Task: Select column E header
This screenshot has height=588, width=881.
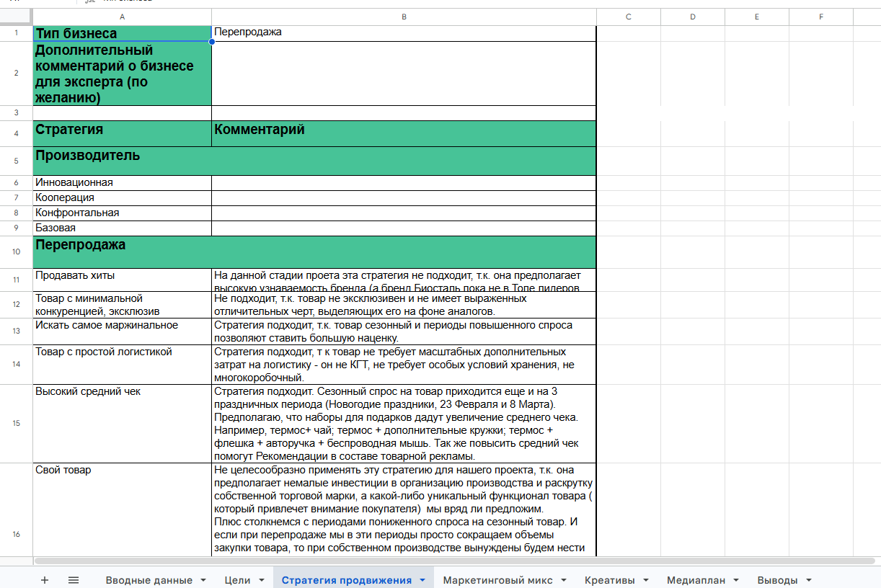Action: [x=756, y=17]
